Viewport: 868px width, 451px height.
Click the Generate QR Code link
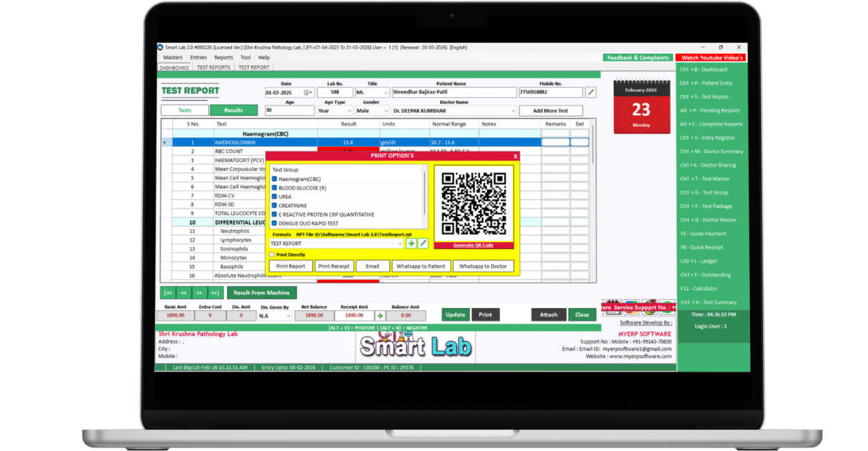pos(473,245)
